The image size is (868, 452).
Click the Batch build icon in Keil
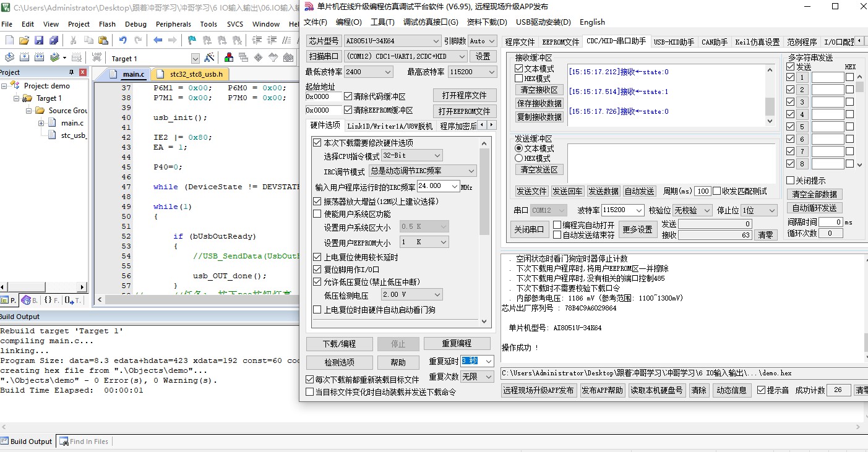click(56, 58)
